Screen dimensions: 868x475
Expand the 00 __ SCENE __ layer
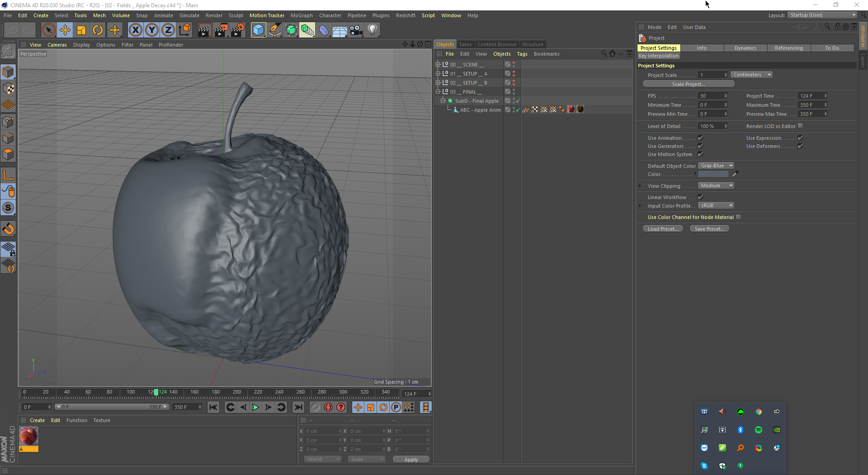coord(438,65)
